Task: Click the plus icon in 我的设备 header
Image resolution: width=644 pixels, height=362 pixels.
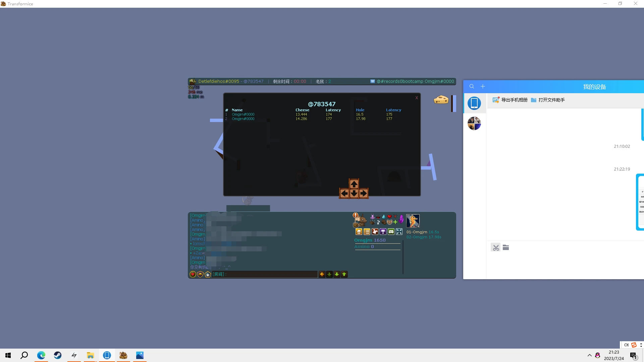Action: [483, 86]
